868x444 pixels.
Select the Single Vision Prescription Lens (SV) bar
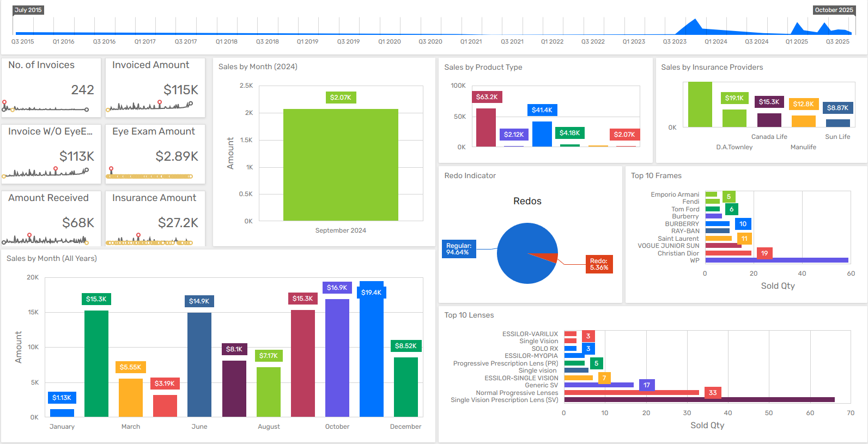[x=699, y=400]
